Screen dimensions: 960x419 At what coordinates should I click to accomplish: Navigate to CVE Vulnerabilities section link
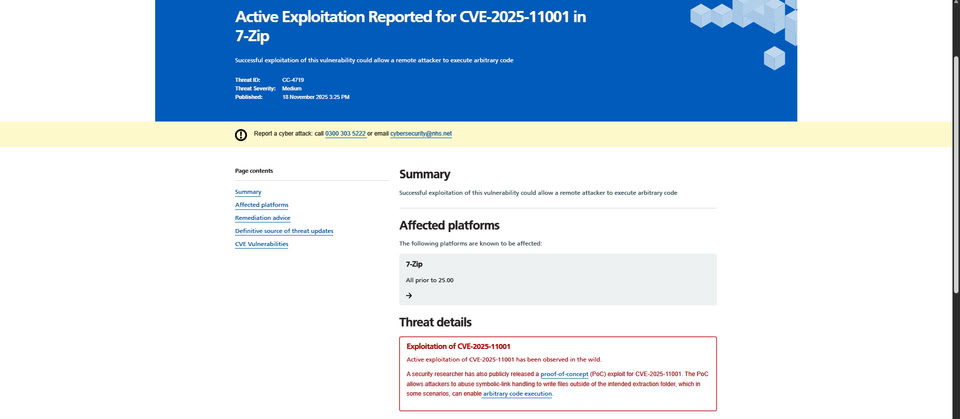[261, 244]
